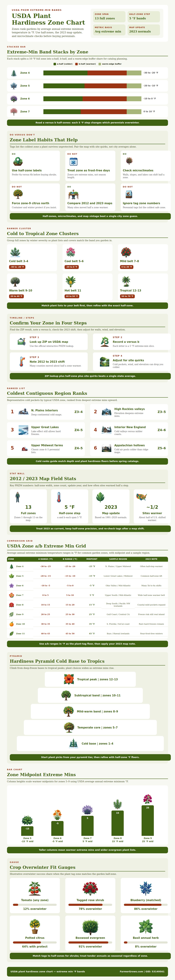Viewport: 175px width, 980px height.
Task: Click the 'Subtropical band | zones 10–11' pyramid tier
Action: 90,696
